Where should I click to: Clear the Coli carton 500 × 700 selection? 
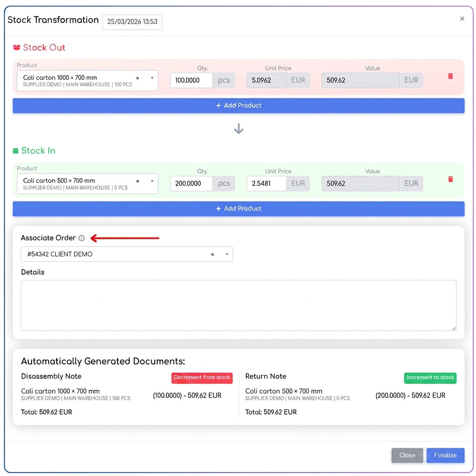(x=138, y=181)
